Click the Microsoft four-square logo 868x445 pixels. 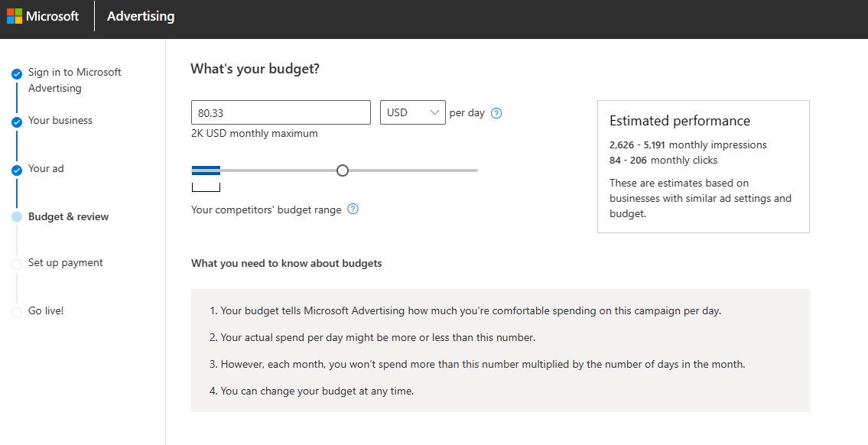pyautogui.click(x=15, y=16)
